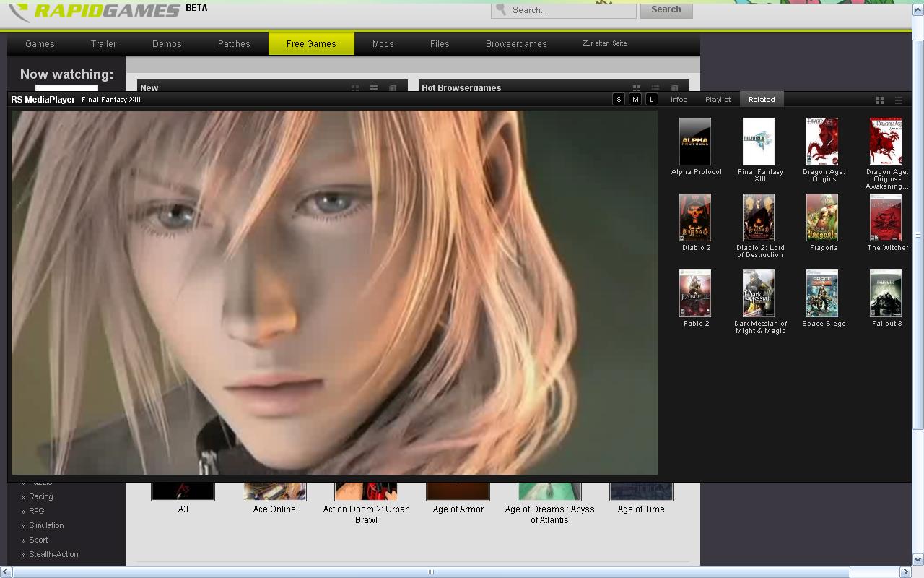Open Fragoria cover thumbnail
This screenshot has width=924, height=578.
coord(822,217)
